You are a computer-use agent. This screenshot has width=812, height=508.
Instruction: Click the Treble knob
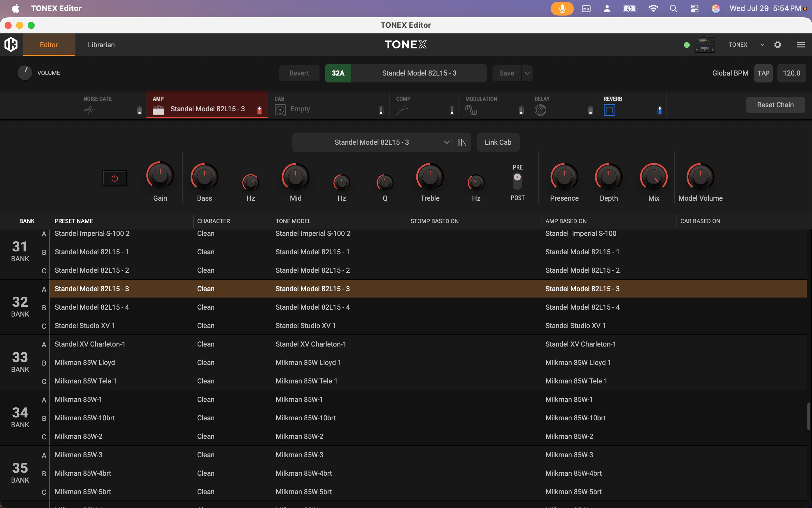coord(430,177)
